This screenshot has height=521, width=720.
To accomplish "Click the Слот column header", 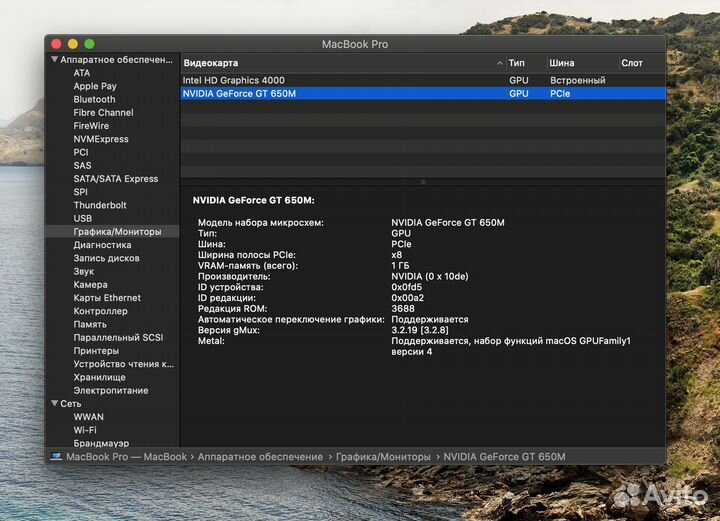I will pos(632,63).
